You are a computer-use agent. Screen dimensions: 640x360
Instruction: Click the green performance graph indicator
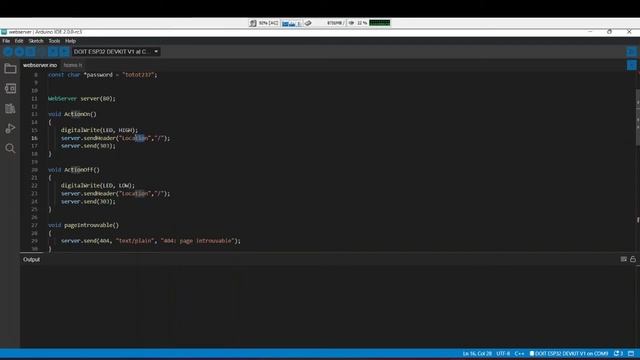[380, 23]
